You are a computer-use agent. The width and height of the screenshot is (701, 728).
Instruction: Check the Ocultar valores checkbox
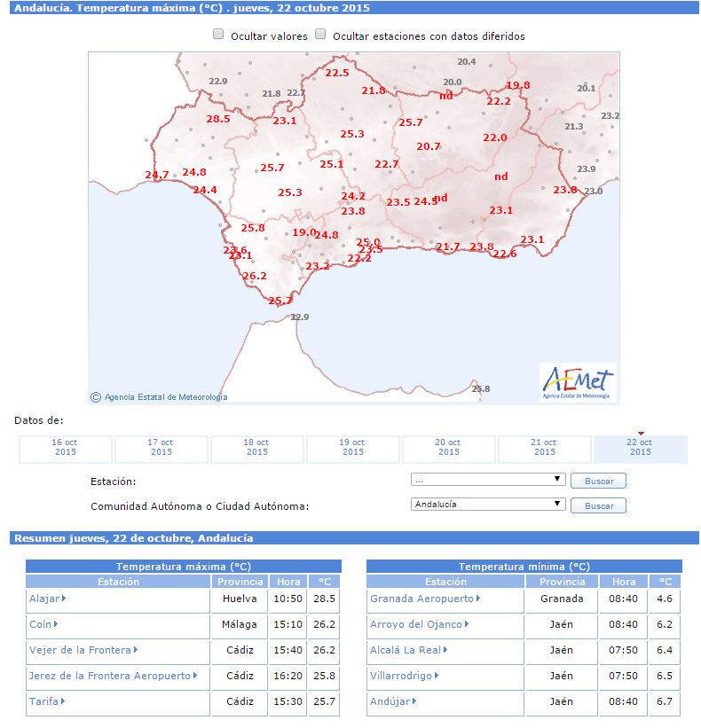coord(218,35)
